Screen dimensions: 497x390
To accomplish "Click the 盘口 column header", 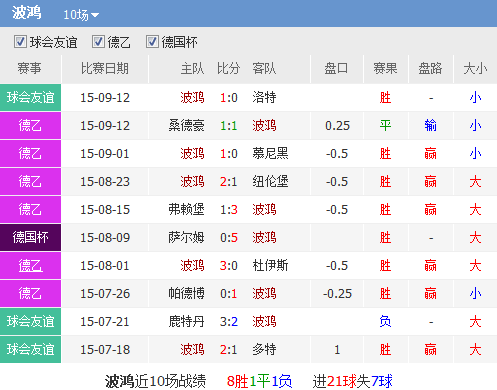I will [x=336, y=68].
